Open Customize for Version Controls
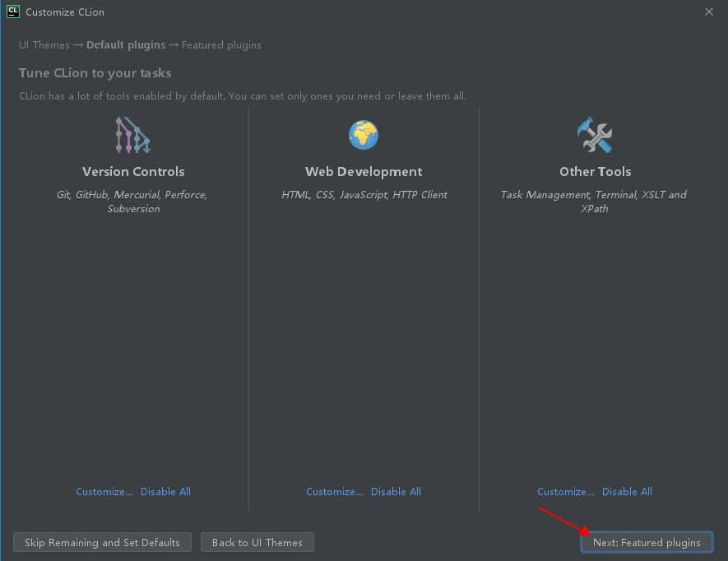728x561 pixels. click(104, 491)
